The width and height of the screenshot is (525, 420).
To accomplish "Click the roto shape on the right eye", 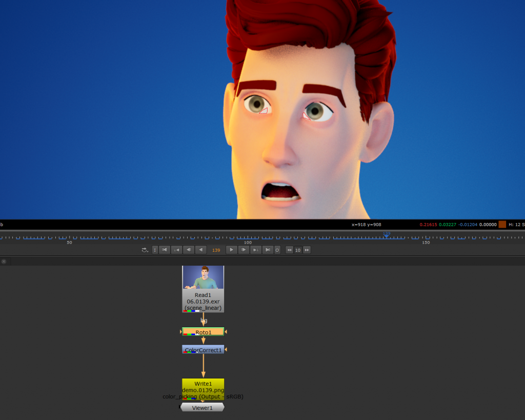I will [307, 116].
